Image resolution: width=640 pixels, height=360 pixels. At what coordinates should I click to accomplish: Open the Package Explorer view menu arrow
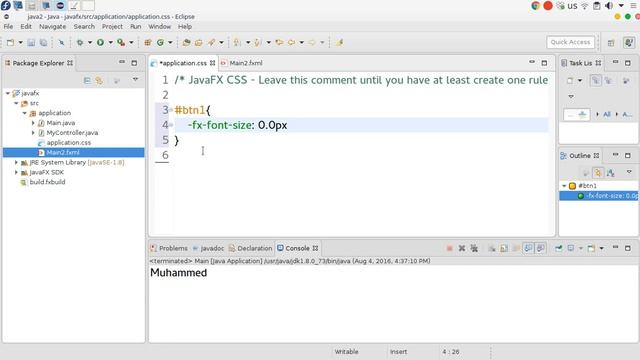[x=135, y=80]
